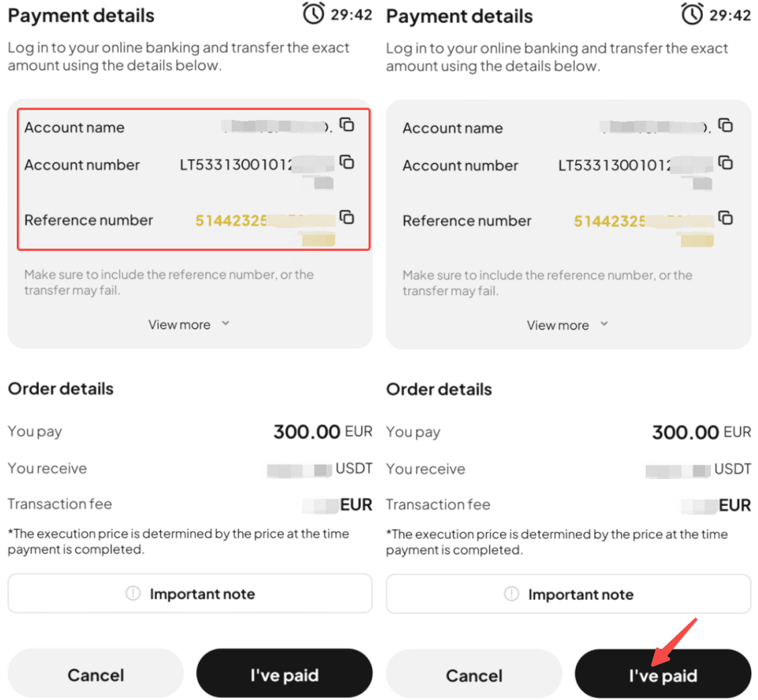The height and width of the screenshot is (700, 758).
Task: Click the timer clock icon on right panel
Action: [x=693, y=15]
